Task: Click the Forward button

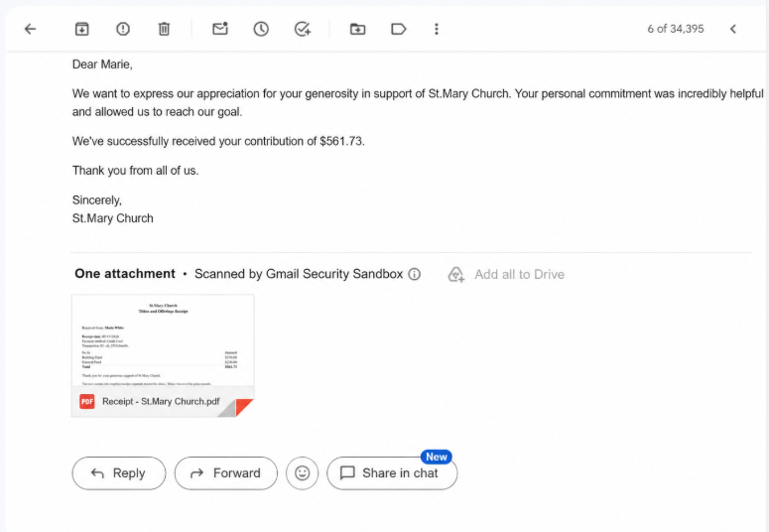Action: (x=226, y=473)
